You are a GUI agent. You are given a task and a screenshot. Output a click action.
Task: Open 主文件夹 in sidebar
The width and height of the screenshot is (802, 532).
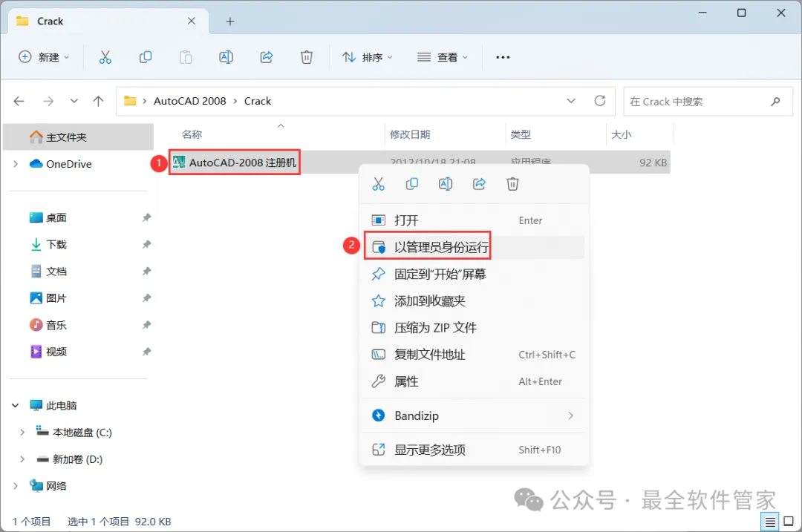[78, 137]
